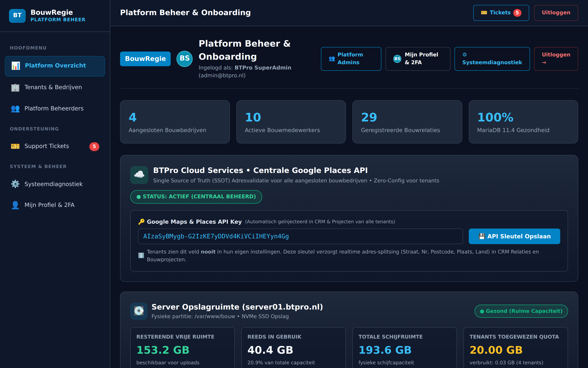Click the Gezond (Ruime Capaciteit) badge

coord(521,311)
